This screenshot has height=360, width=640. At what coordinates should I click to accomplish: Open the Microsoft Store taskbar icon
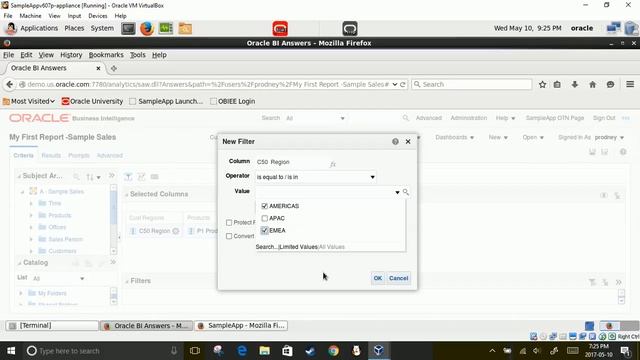tap(287, 351)
